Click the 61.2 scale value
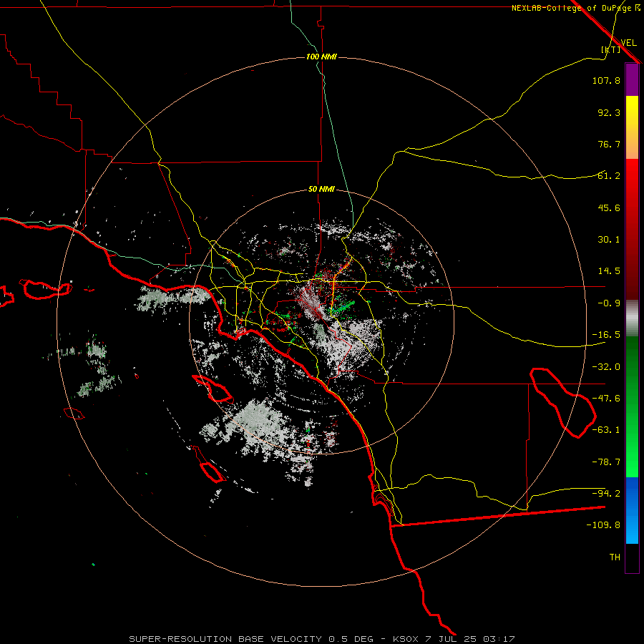This screenshot has width=644, height=644. click(x=609, y=176)
